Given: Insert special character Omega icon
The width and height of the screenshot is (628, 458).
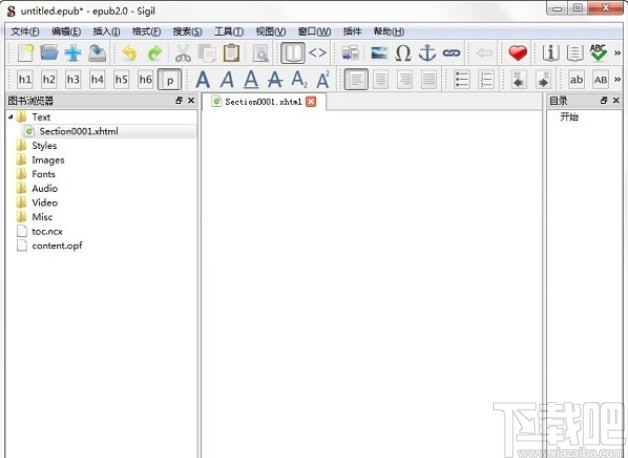Looking at the screenshot, I should [x=403, y=53].
